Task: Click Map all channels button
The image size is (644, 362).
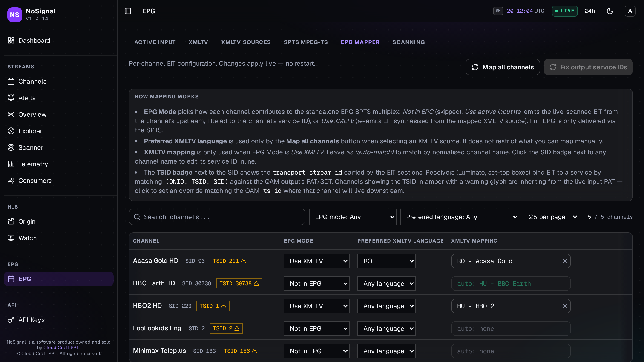Action: pos(503,67)
